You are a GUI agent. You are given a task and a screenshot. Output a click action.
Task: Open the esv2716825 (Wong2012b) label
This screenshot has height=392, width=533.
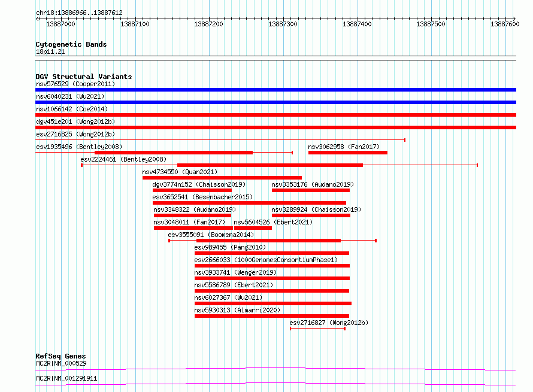pos(75,134)
